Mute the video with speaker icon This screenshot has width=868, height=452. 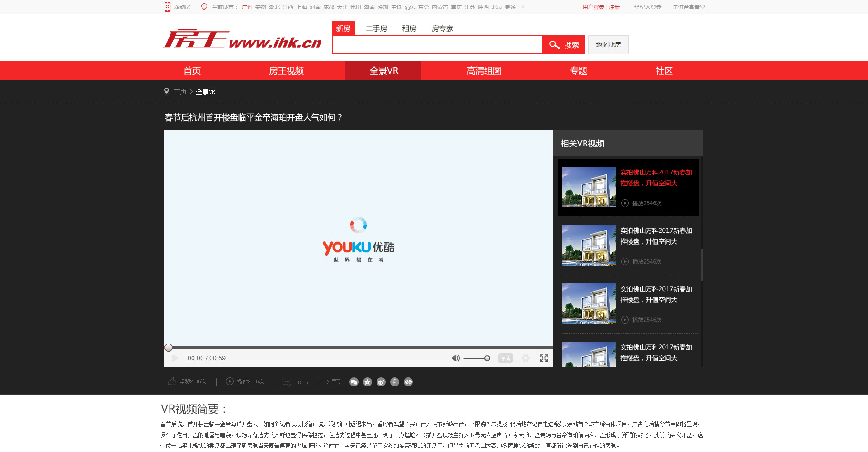455,358
